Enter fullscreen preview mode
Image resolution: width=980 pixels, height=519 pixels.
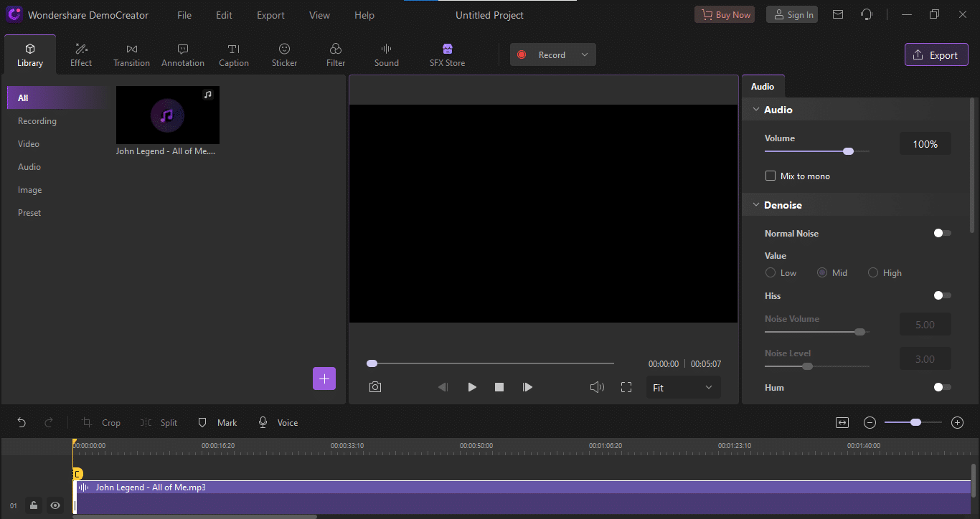pos(626,387)
